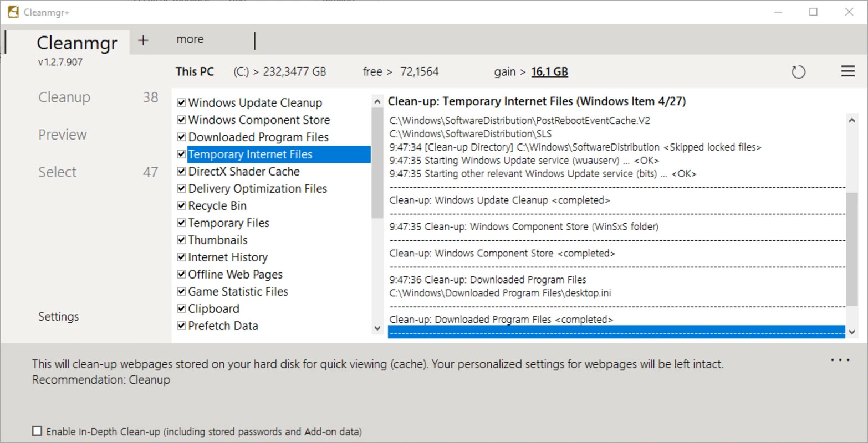The image size is (868, 443).
Task: Click the free > 72,1564 value
Action: [x=401, y=72]
